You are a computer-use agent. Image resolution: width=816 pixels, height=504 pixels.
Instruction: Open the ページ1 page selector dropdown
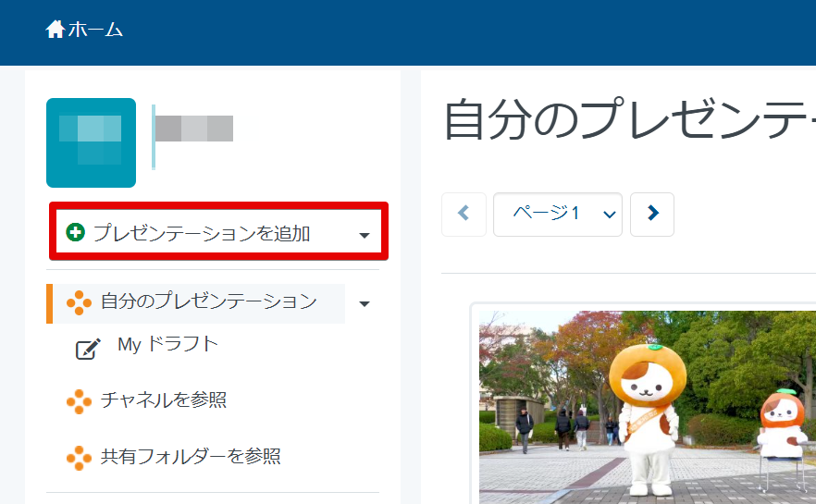click(557, 214)
